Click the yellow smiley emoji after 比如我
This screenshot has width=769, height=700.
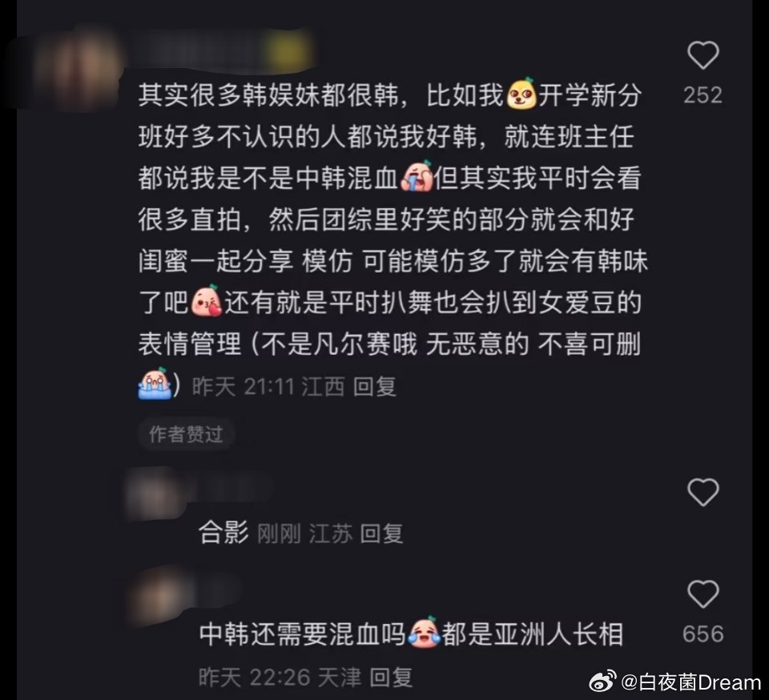coord(521,93)
